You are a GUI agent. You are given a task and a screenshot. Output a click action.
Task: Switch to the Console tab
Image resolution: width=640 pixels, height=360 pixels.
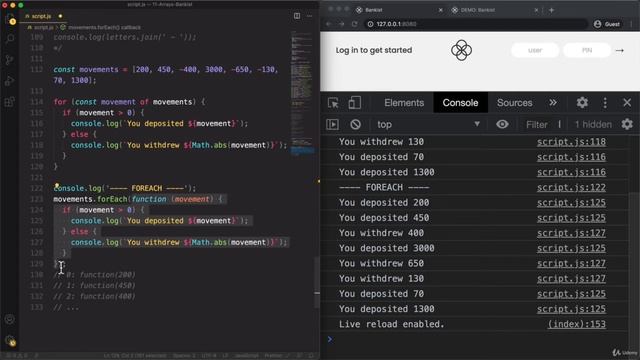click(x=460, y=103)
